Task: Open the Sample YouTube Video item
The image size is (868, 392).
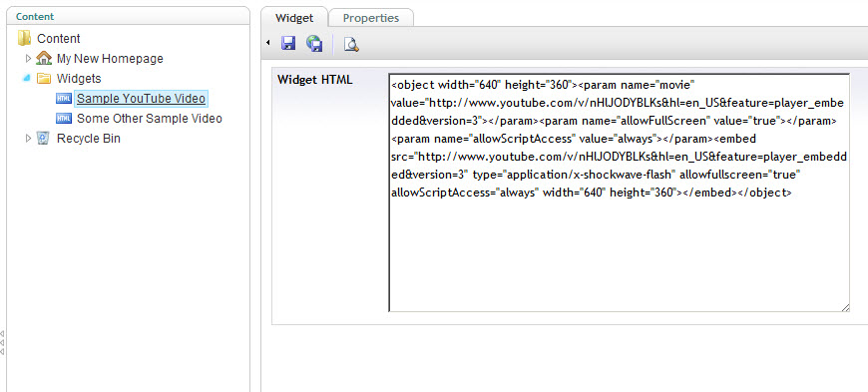Action: [141, 99]
